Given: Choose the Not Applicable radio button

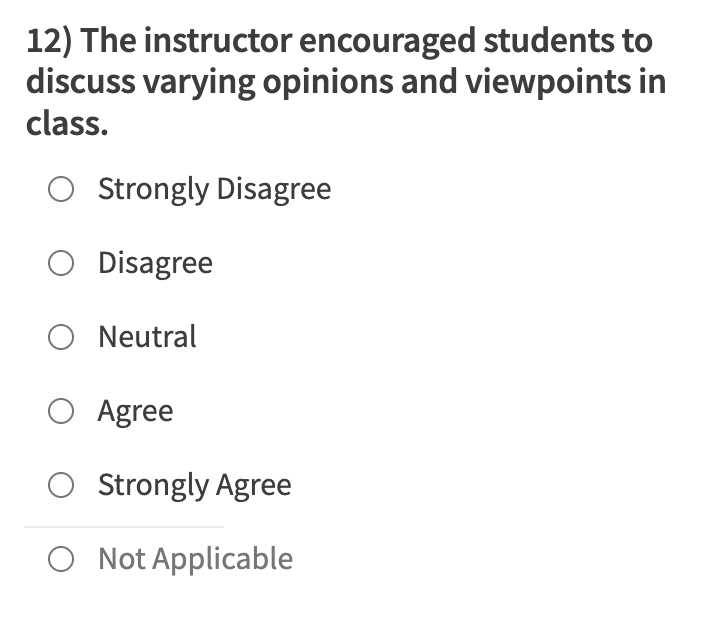Looking at the screenshot, I should tap(61, 559).
